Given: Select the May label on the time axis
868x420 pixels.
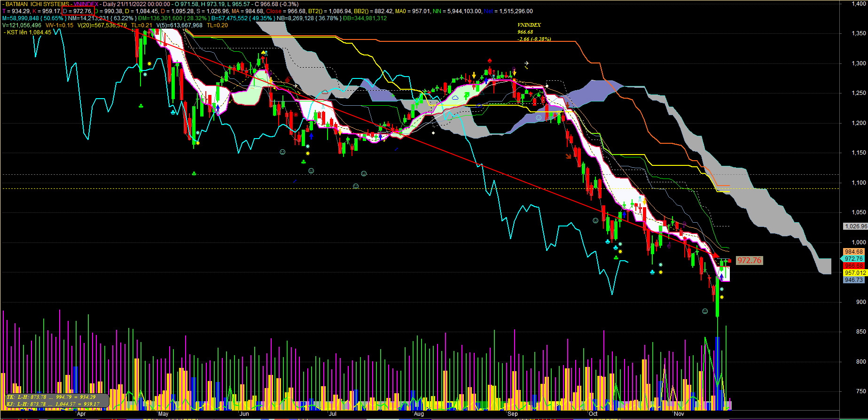Looking at the screenshot, I should tap(164, 414).
